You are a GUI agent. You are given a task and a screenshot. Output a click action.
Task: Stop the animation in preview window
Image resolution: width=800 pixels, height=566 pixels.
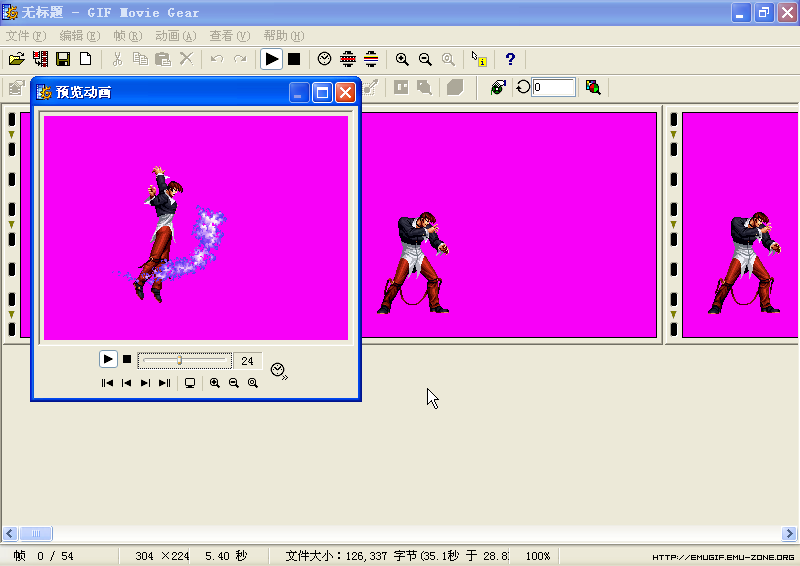click(x=127, y=359)
